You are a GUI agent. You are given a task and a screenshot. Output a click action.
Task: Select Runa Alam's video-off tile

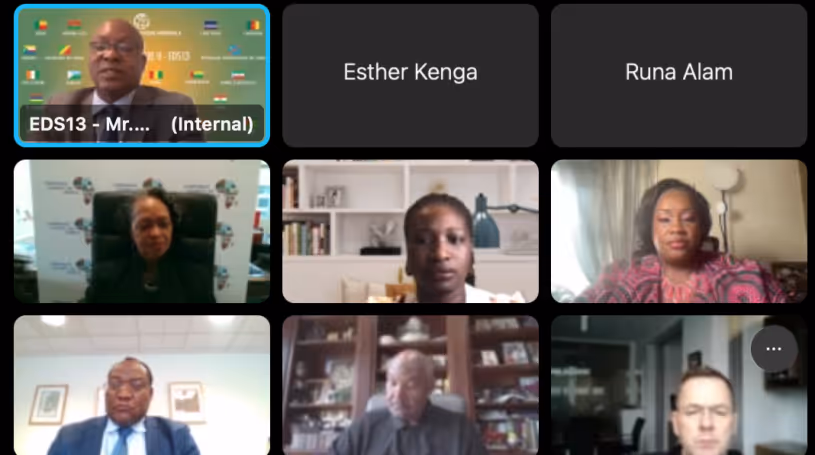[x=679, y=75]
